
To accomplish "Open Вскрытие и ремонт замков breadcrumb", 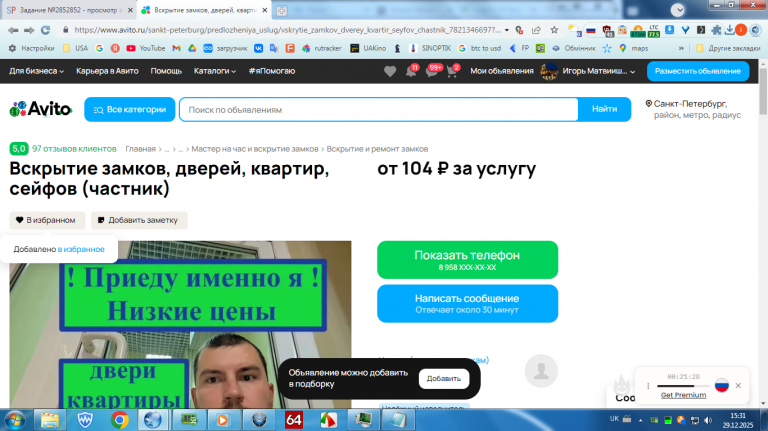I will point(377,149).
